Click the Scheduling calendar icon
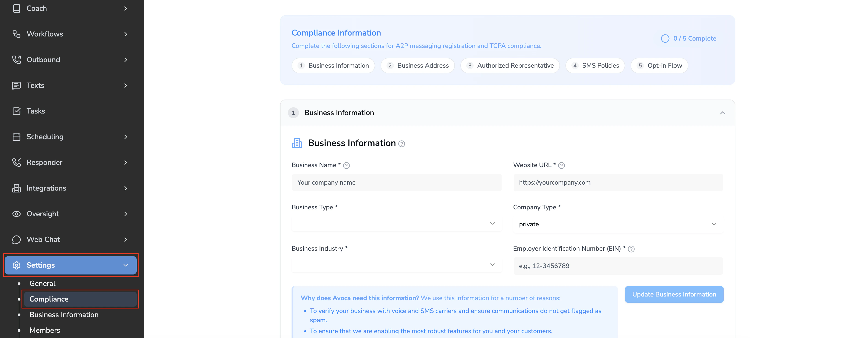This screenshot has width=868, height=338. pos(16,137)
